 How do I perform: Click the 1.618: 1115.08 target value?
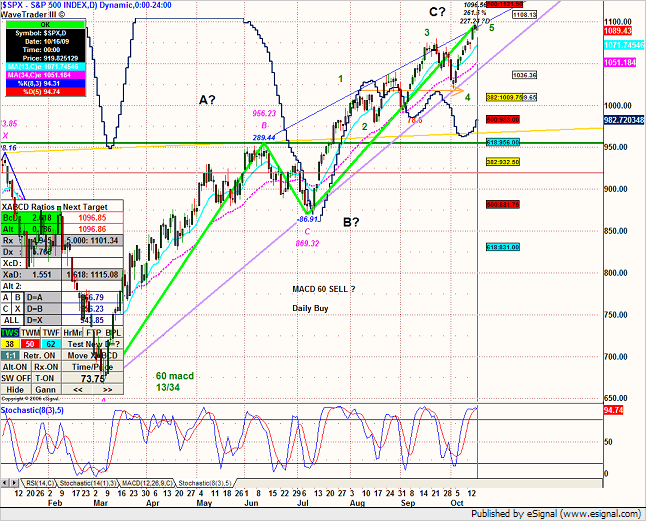(x=93, y=275)
